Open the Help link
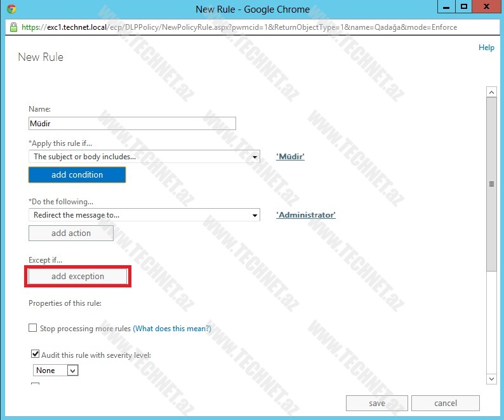 coord(486,48)
